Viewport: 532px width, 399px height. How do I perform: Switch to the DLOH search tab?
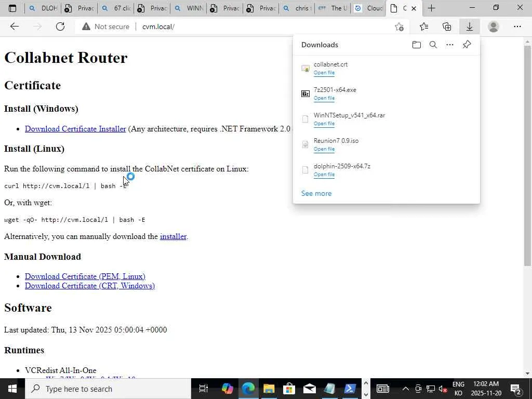click(44, 8)
